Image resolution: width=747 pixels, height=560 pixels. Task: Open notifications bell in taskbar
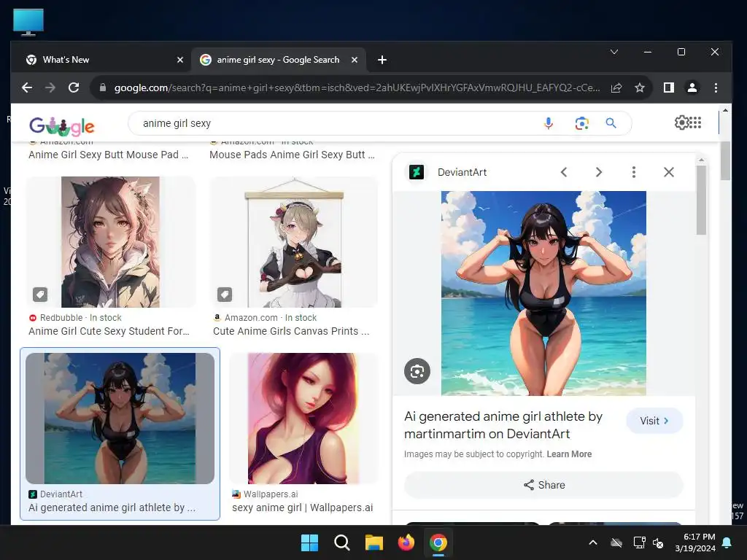pyautogui.click(x=727, y=542)
